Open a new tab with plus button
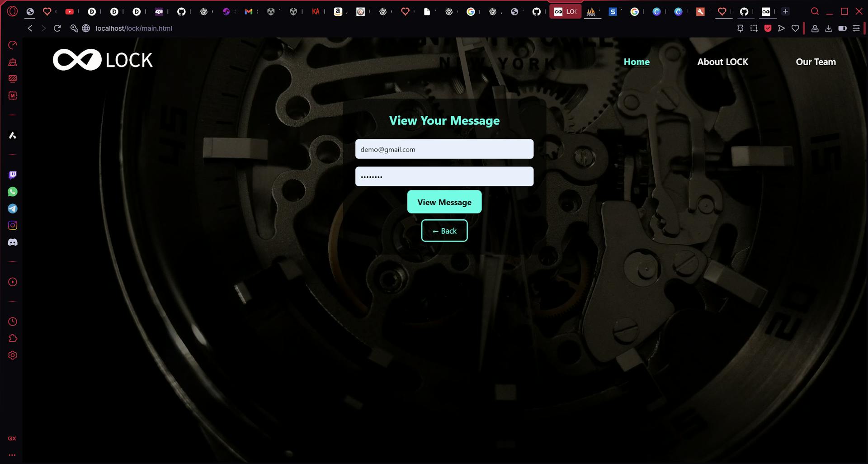 coord(785,11)
